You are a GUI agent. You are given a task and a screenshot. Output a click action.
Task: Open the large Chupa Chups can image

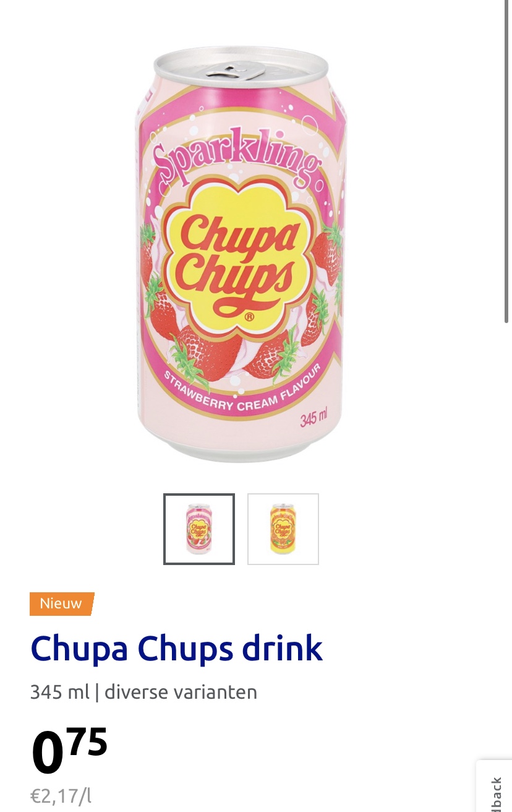[x=241, y=254]
